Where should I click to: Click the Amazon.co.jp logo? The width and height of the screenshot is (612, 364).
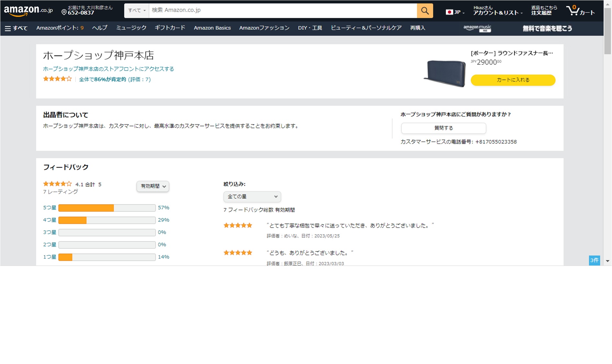pos(28,11)
